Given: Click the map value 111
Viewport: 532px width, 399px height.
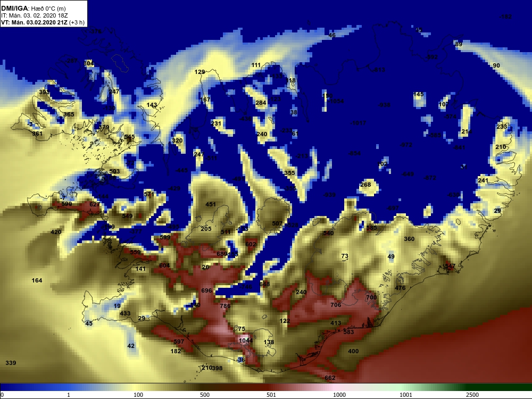Looking at the screenshot, I should (x=256, y=65).
